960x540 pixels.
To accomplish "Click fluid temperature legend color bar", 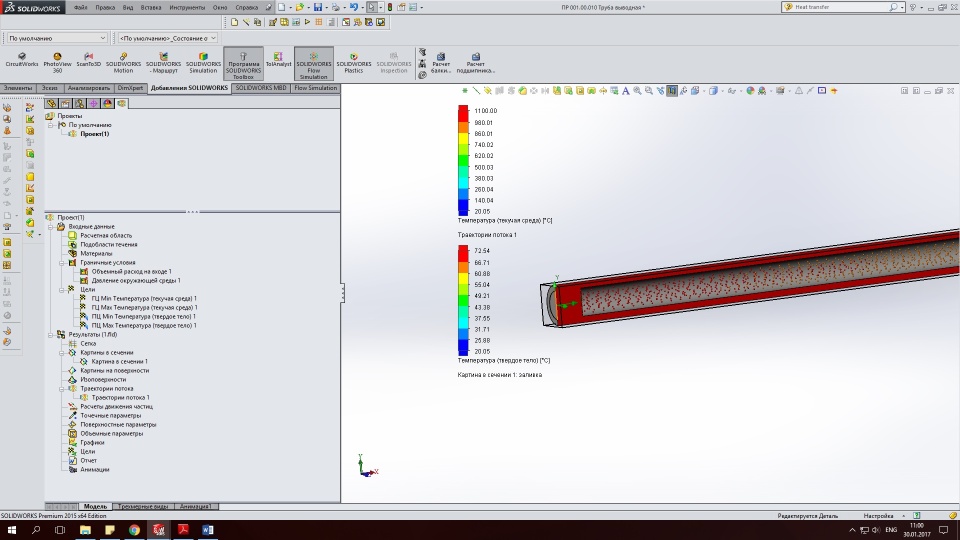I will [x=463, y=160].
